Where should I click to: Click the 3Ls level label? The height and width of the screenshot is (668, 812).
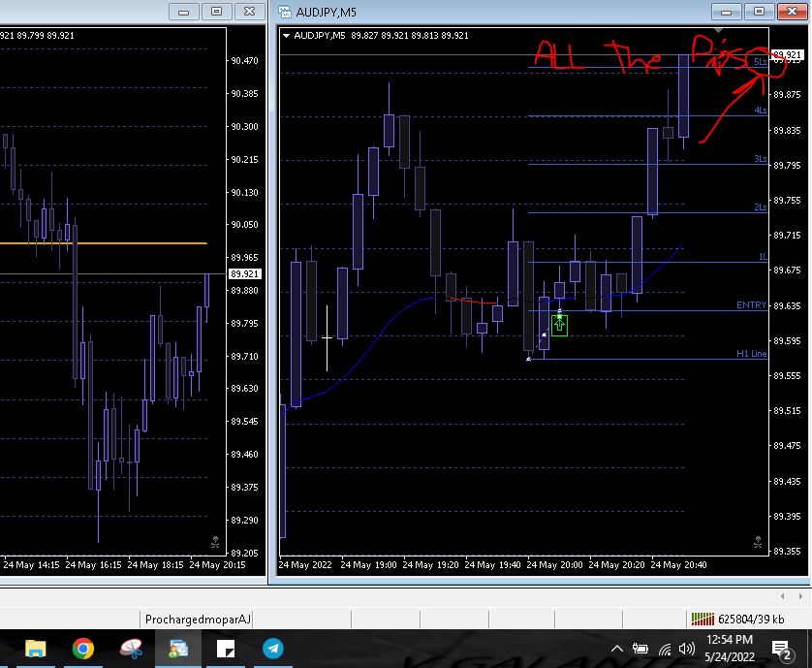click(x=761, y=159)
